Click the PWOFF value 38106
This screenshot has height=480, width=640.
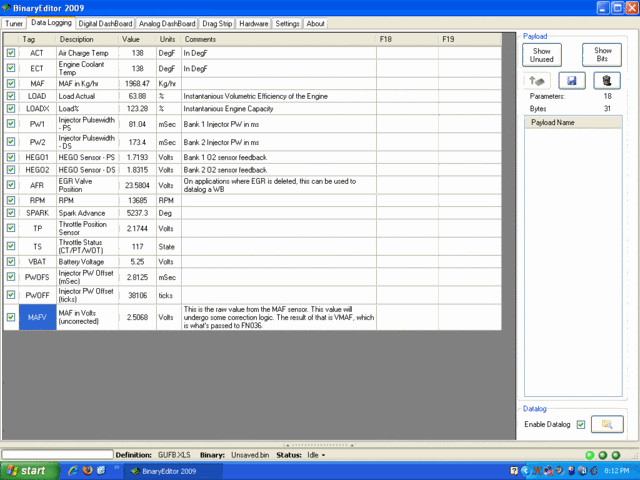pos(137,295)
